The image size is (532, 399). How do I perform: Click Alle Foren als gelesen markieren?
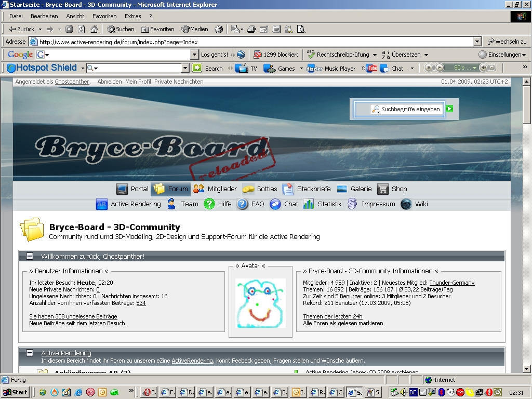click(343, 323)
